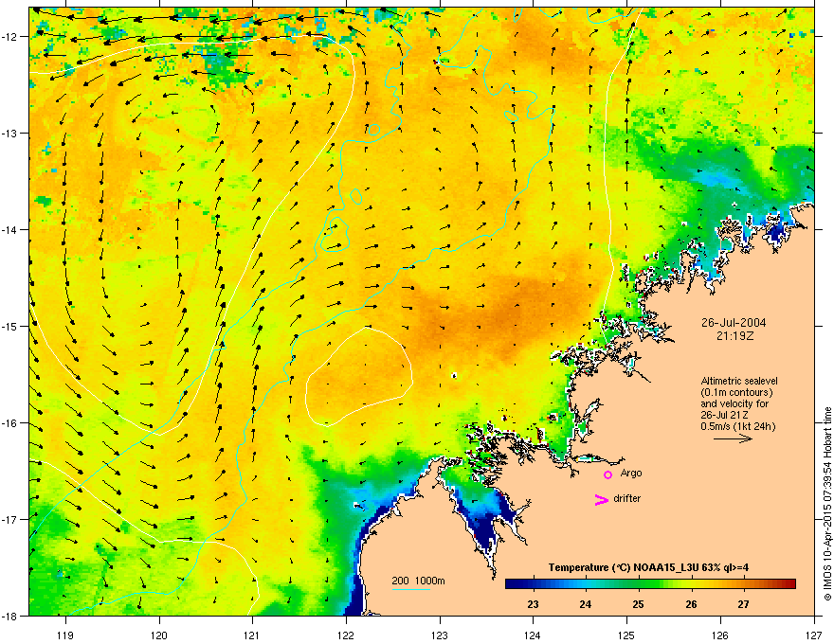The width and height of the screenshot is (834, 644).
Task: Click colorbar tick label 27
Action: click(744, 604)
